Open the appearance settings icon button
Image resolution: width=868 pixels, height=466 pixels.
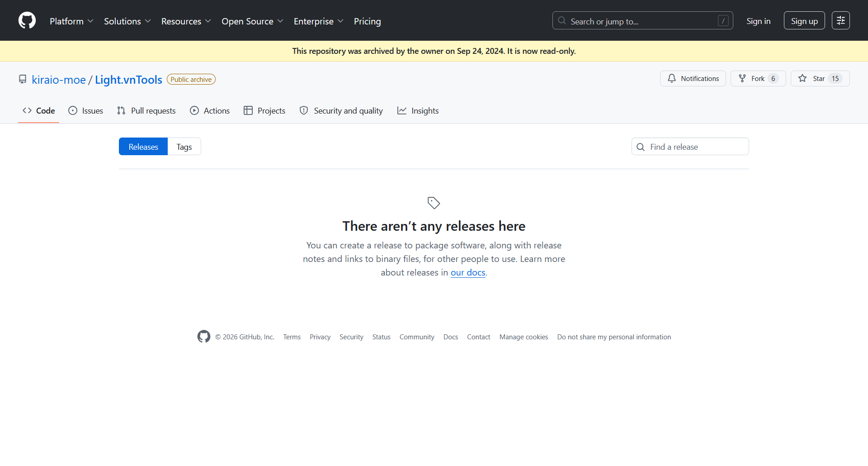(x=840, y=20)
